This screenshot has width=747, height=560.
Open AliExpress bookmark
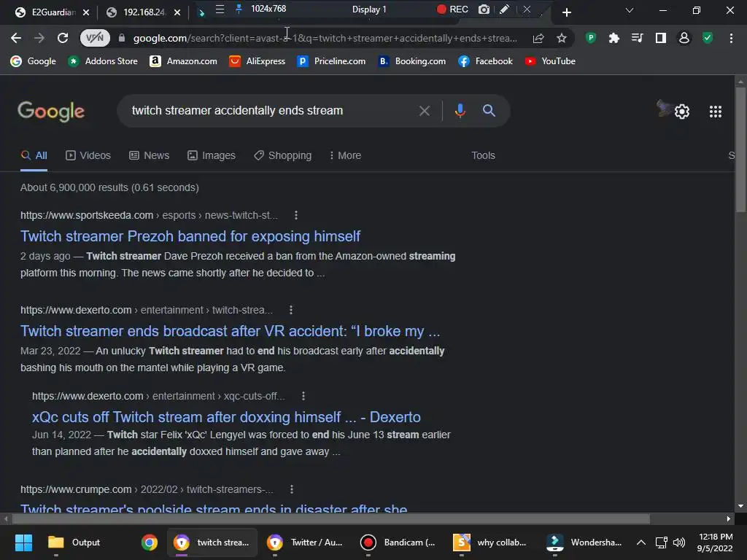point(258,61)
